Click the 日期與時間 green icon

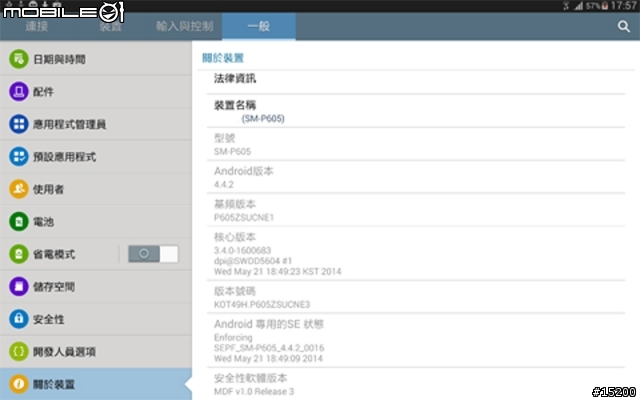coord(19,59)
